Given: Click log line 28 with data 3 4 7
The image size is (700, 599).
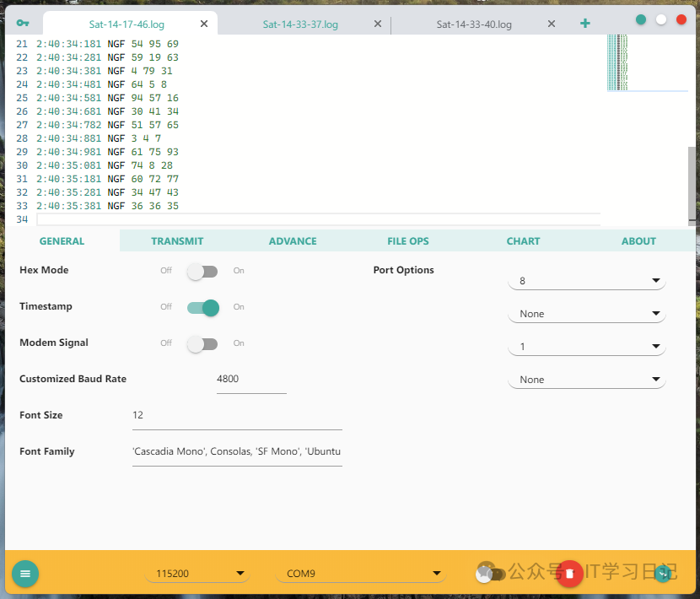Looking at the screenshot, I should point(98,138).
